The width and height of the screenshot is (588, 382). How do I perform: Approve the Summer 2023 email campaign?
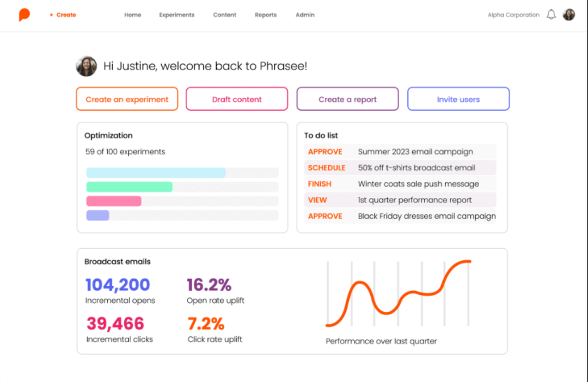(x=325, y=151)
